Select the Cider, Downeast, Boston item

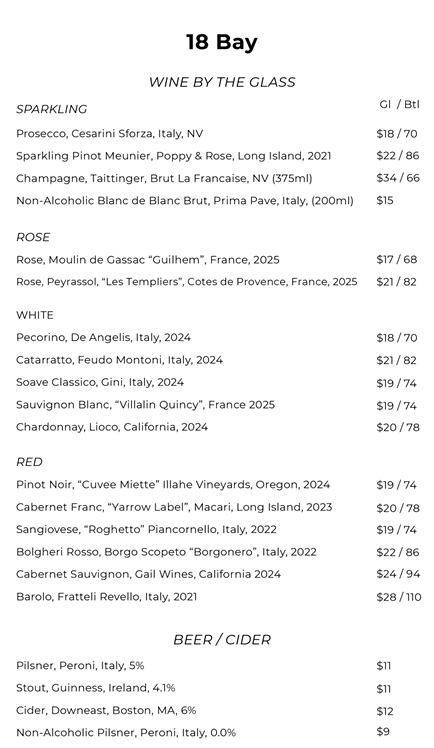pyautogui.click(x=106, y=710)
